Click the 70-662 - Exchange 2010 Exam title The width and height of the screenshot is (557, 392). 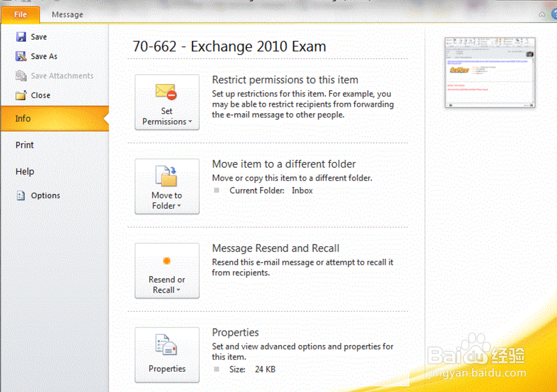(x=229, y=46)
